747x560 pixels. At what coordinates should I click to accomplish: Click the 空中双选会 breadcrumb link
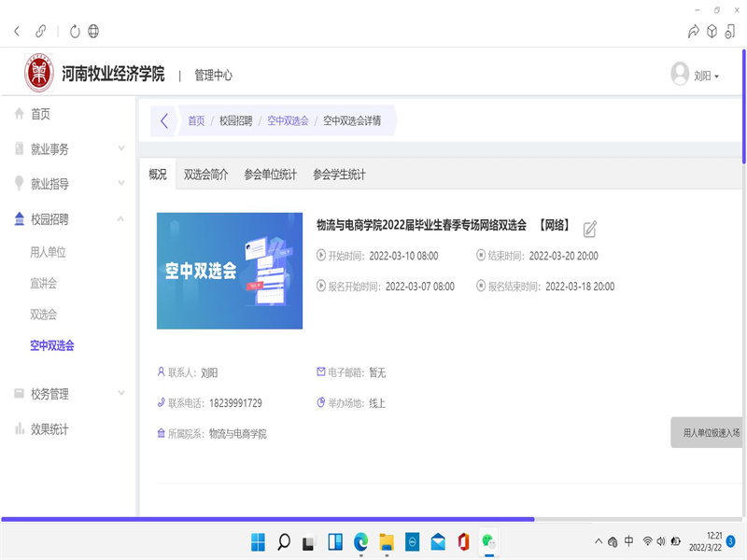pyautogui.click(x=288, y=120)
